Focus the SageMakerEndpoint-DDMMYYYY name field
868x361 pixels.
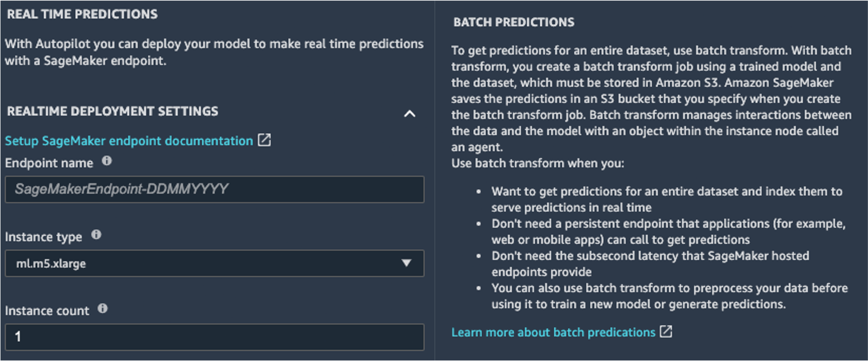[x=215, y=189]
